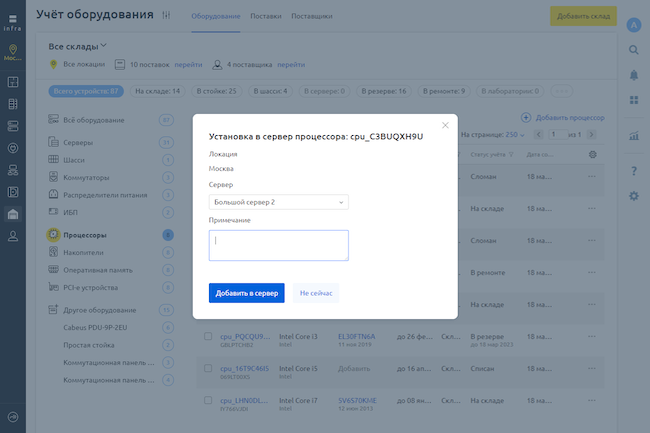Switch to the Оборудование tab

coord(215,16)
